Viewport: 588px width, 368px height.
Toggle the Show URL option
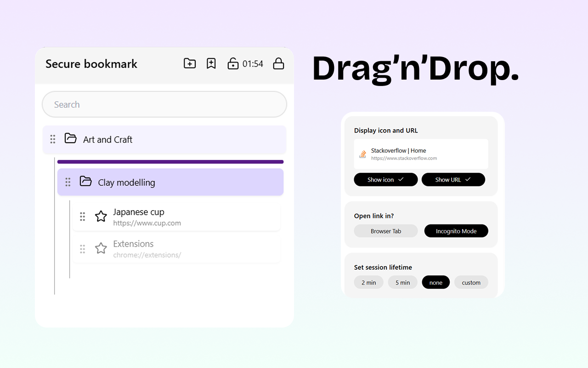[x=453, y=179]
